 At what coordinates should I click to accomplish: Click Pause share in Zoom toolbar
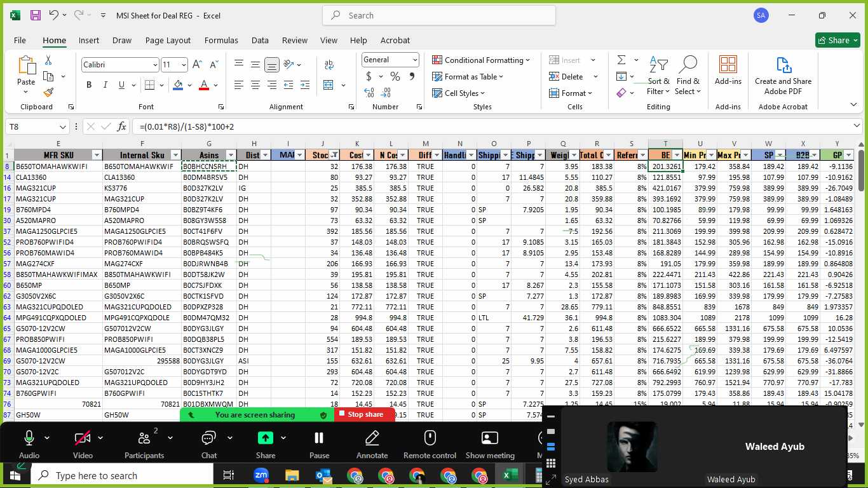pyautogui.click(x=319, y=444)
